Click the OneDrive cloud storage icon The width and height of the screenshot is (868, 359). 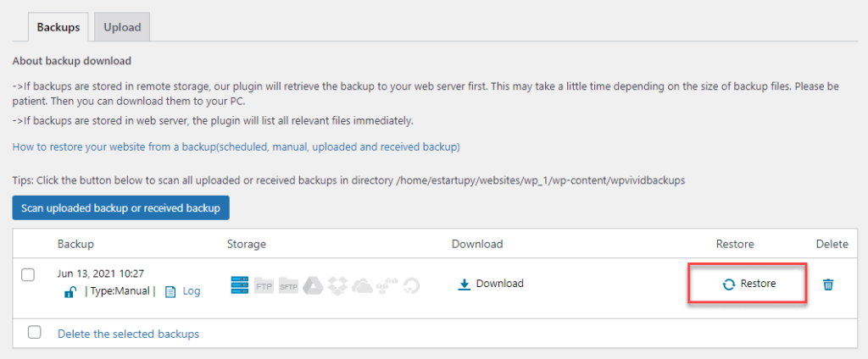tap(362, 285)
